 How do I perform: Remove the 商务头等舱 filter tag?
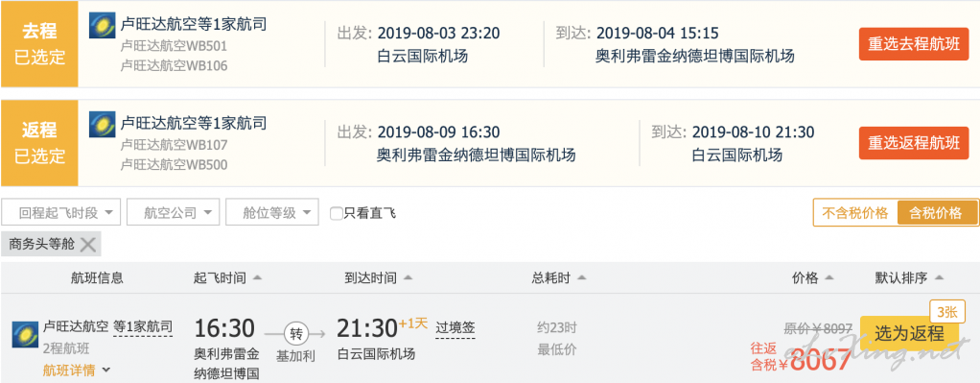(x=88, y=245)
